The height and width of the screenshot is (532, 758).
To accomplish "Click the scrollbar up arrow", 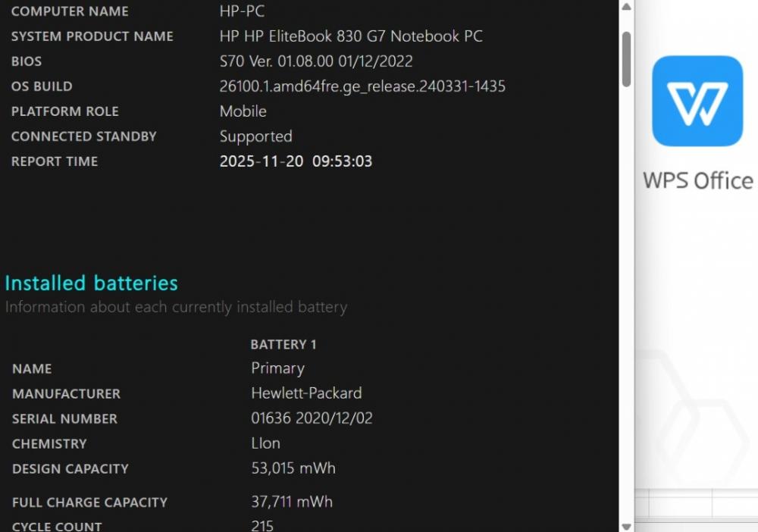I will click(627, 7).
